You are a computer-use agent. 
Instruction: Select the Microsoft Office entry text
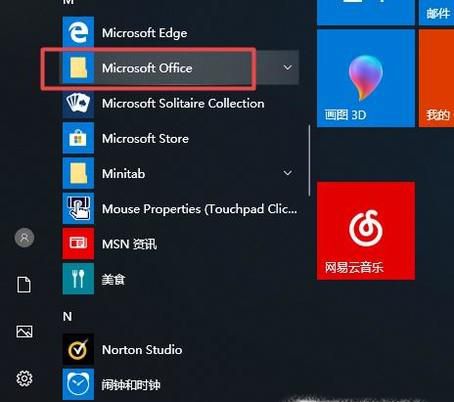[147, 68]
